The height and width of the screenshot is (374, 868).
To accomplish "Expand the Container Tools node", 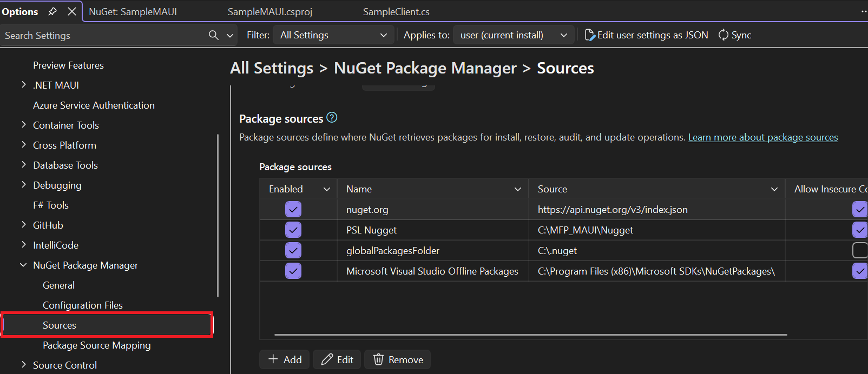I will click(23, 125).
